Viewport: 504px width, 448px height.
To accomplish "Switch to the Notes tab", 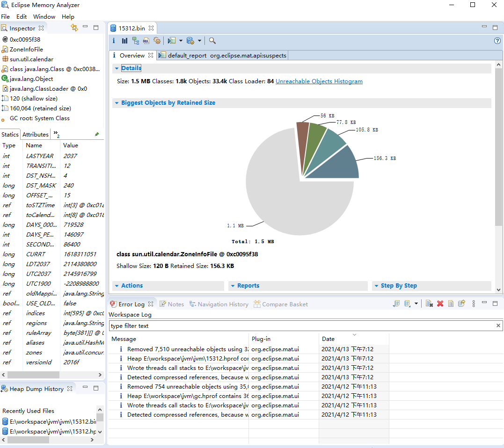I will 172,304.
